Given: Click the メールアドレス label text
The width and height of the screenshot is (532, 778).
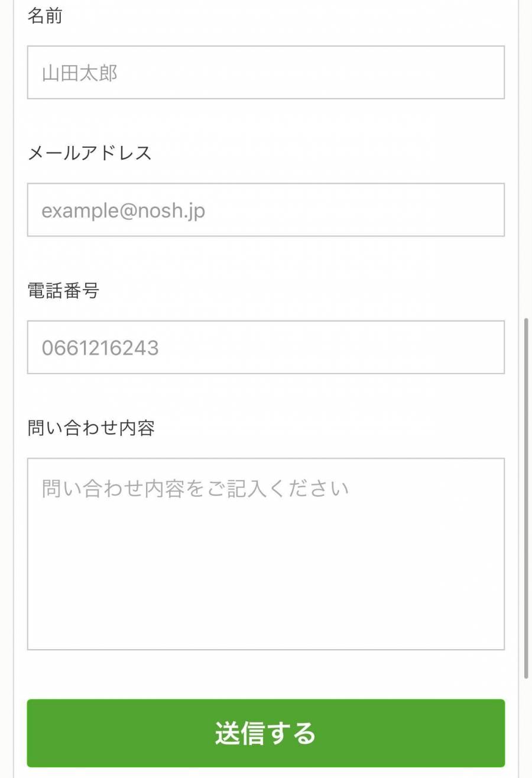Looking at the screenshot, I should pos(90,153).
